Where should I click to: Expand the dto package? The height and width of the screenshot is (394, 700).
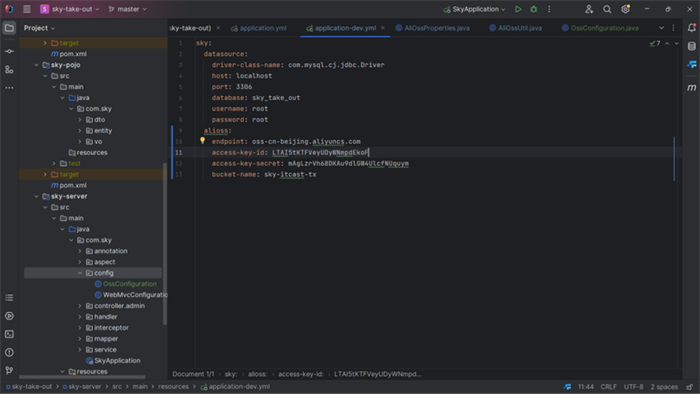[x=80, y=120]
